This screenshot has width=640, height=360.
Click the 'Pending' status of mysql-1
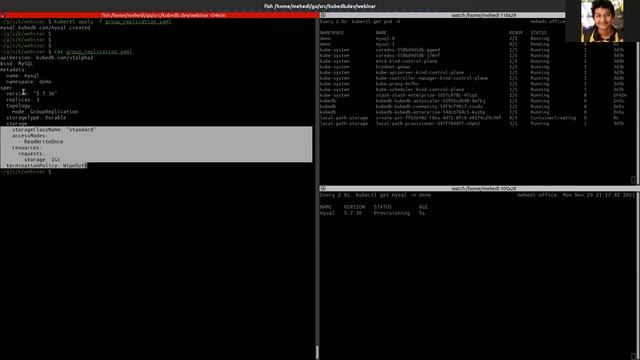(540, 44)
